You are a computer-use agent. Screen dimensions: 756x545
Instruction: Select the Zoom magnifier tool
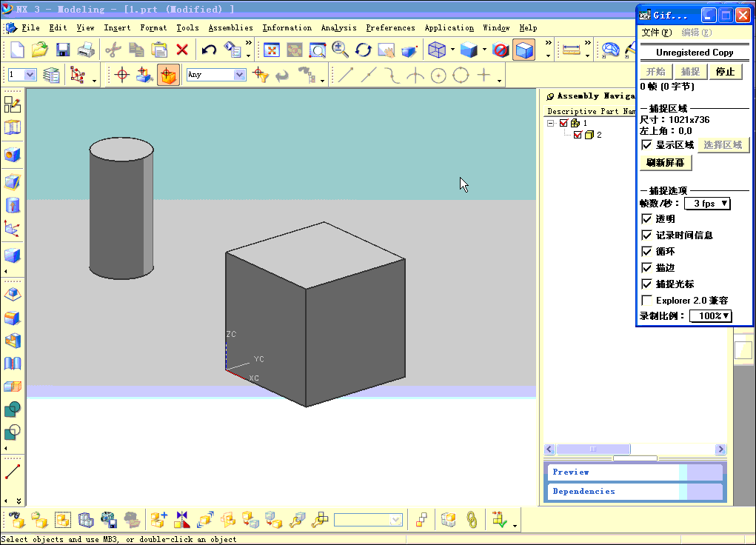coord(341,50)
